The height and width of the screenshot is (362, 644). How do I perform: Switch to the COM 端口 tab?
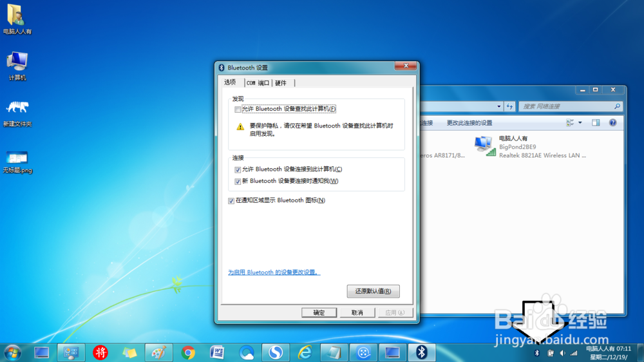click(258, 83)
